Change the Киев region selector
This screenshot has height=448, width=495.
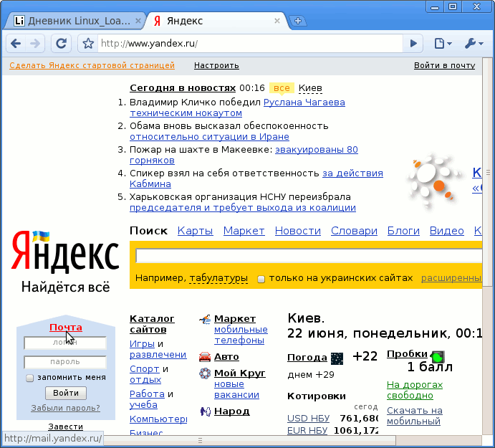[310, 88]
